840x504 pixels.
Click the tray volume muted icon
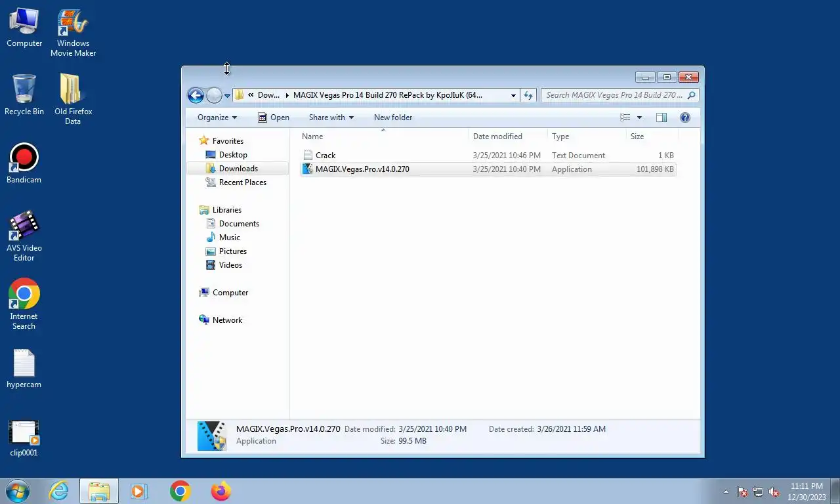tap(774, 492)
